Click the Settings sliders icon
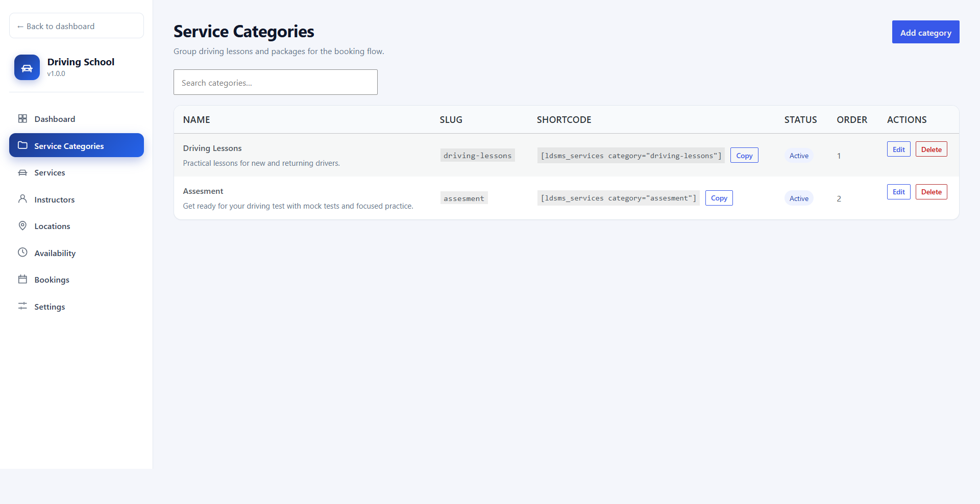 (x=22, y=306)
